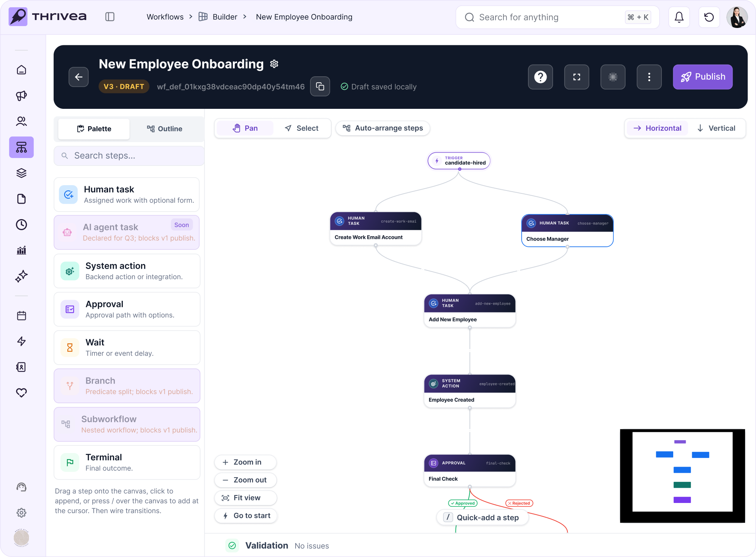Viewport: 756px width, 557px height.
Task: Toggle the dotted grid button
Action: (x=613, y=77)
